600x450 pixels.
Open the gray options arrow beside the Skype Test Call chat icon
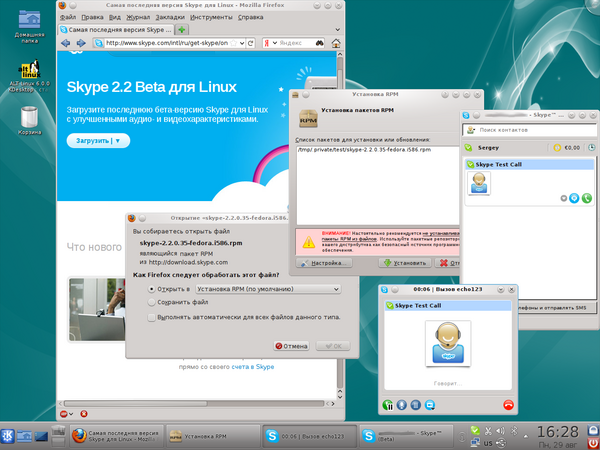coord(564,198)
